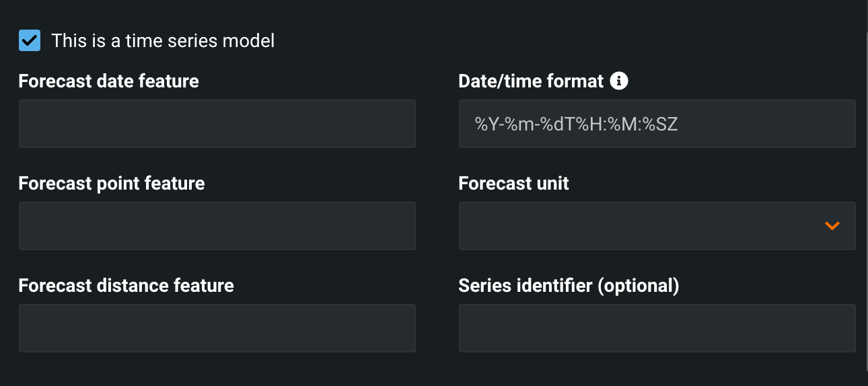The height and width of the screenshot is (386, 868).
Task: Click the word '(optional)' in the Series identifier label
Action: pyautogui.click(x=638, y=286)
